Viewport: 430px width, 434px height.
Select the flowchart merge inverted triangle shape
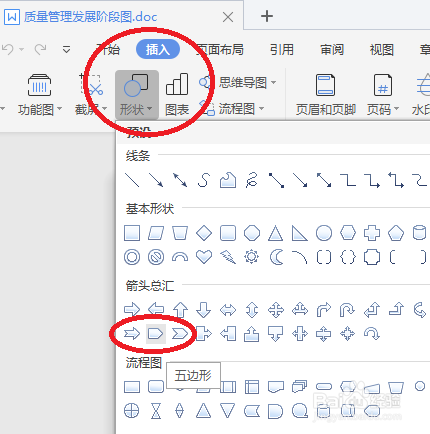pos(228,411)
